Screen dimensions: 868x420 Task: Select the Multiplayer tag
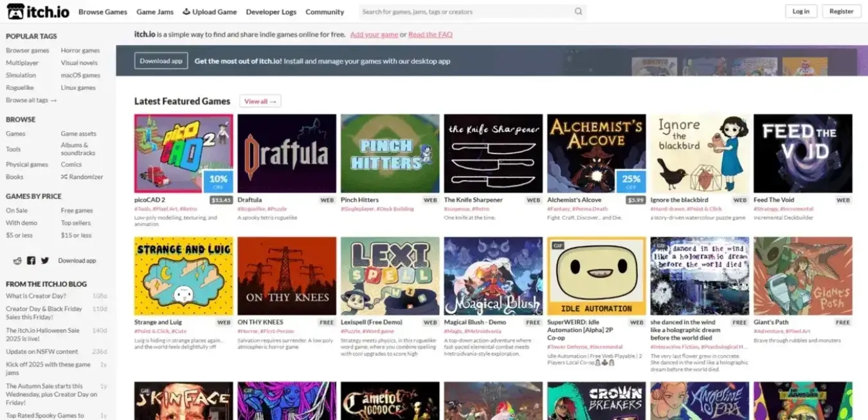coord(23,63)
